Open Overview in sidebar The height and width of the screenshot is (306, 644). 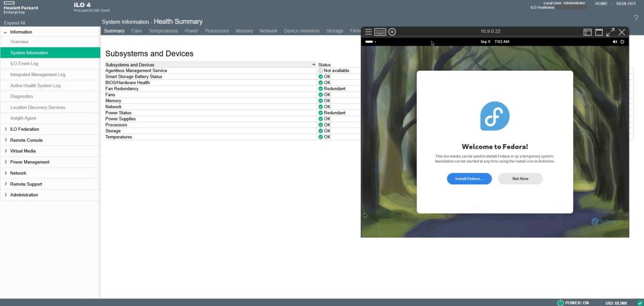point(50,42)
